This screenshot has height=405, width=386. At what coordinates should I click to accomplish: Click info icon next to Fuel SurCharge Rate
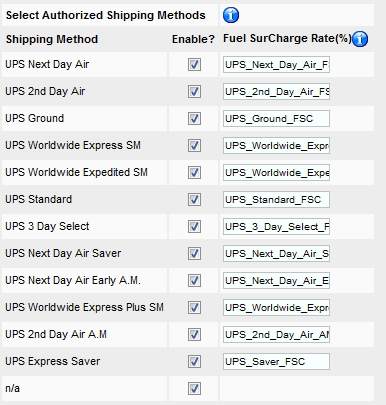(360, 39)
